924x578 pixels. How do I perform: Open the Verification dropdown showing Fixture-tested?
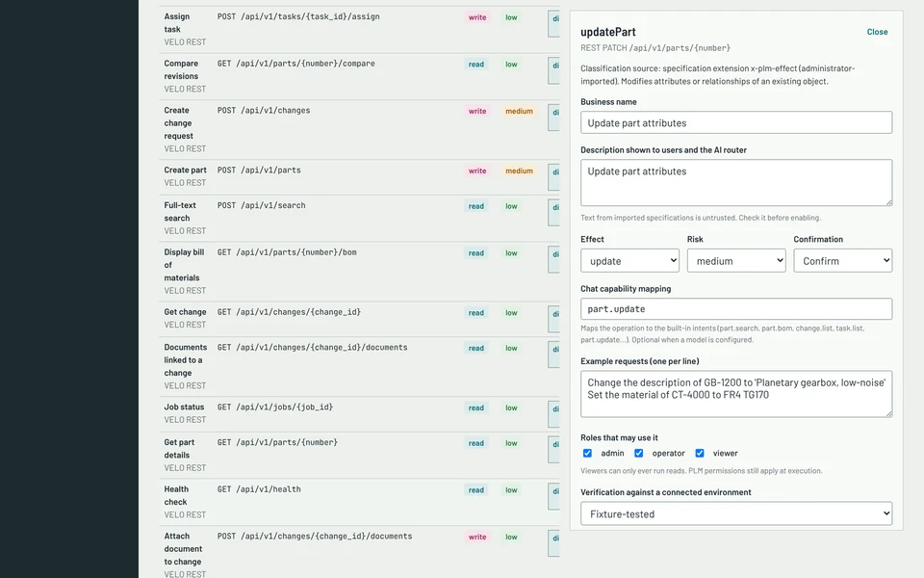coord(736,513)
